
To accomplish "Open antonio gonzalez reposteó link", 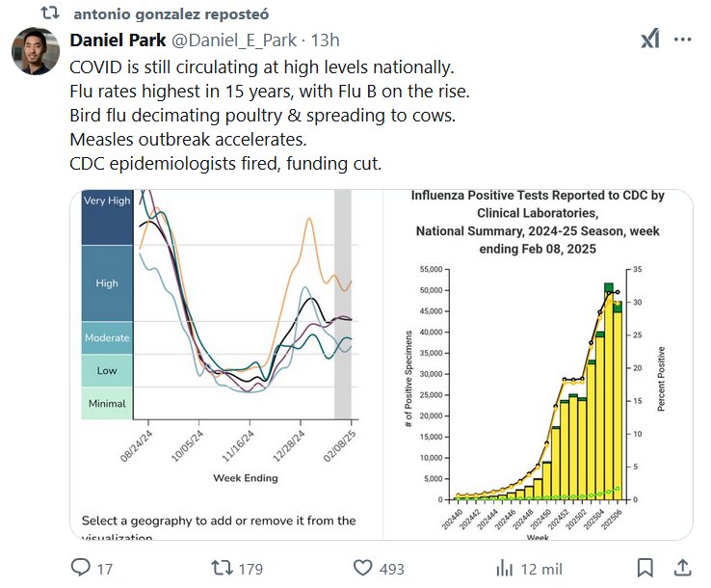I will [x=171, y=14].
